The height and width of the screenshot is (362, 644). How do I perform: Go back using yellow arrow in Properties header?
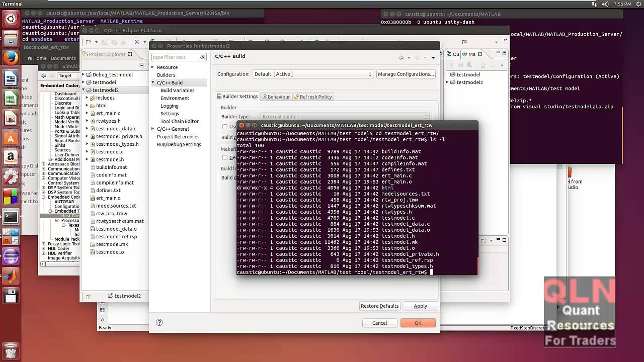tap(401, 57)
